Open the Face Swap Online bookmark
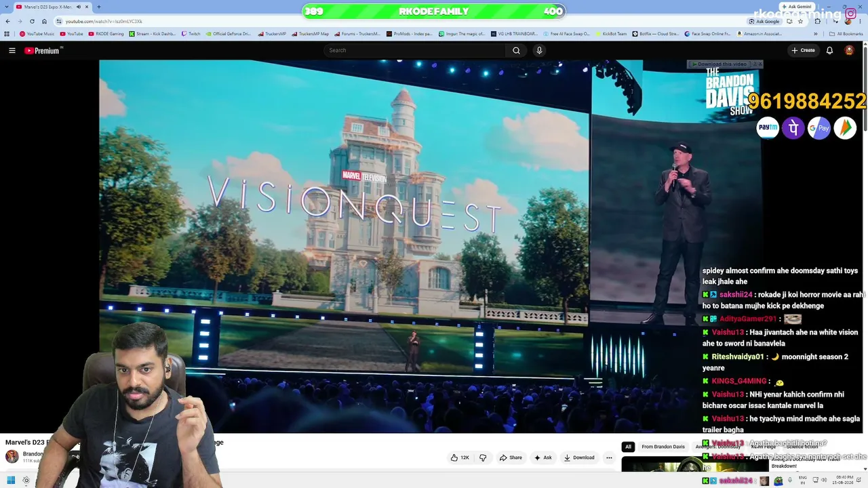Viewport: 868px width, 488px height. pyautogui.click(x=707, y=33)
